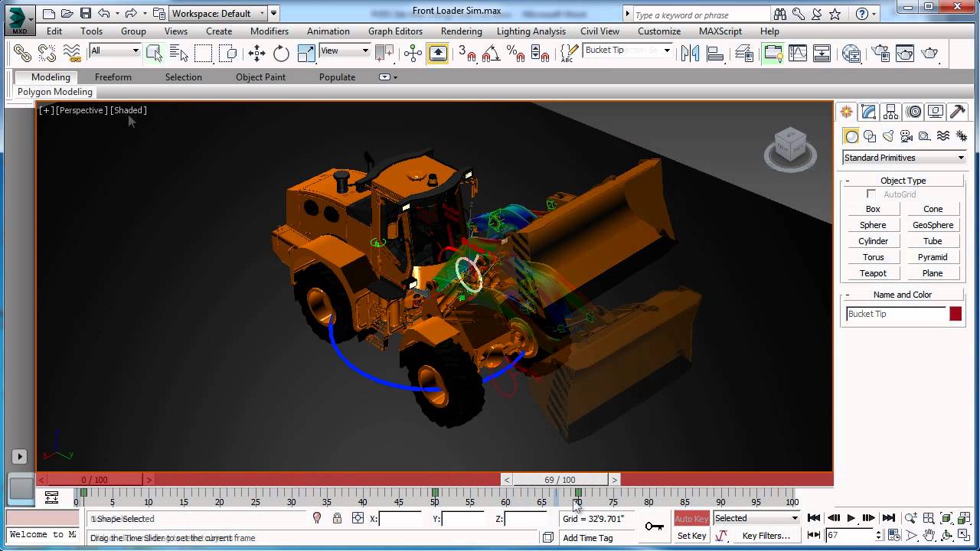Toggle Key Mode next to frame field
Screen dimensions: 980x551
point(814,535)
